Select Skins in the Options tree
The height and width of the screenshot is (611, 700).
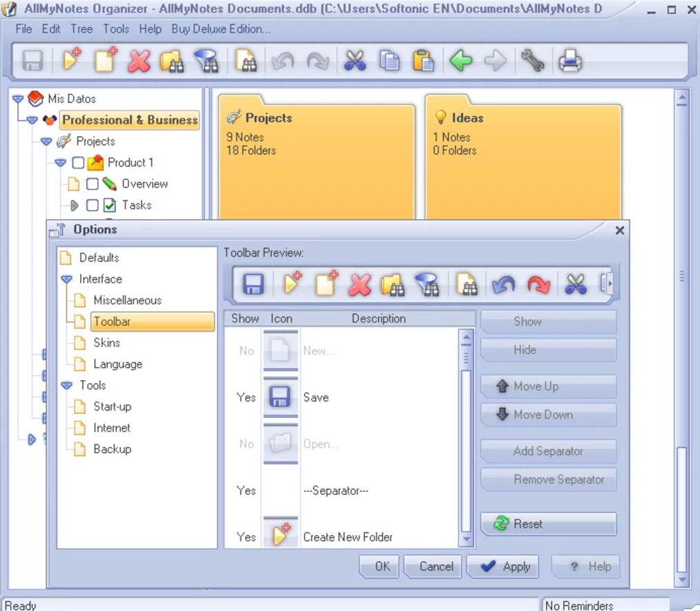point(106,343)
